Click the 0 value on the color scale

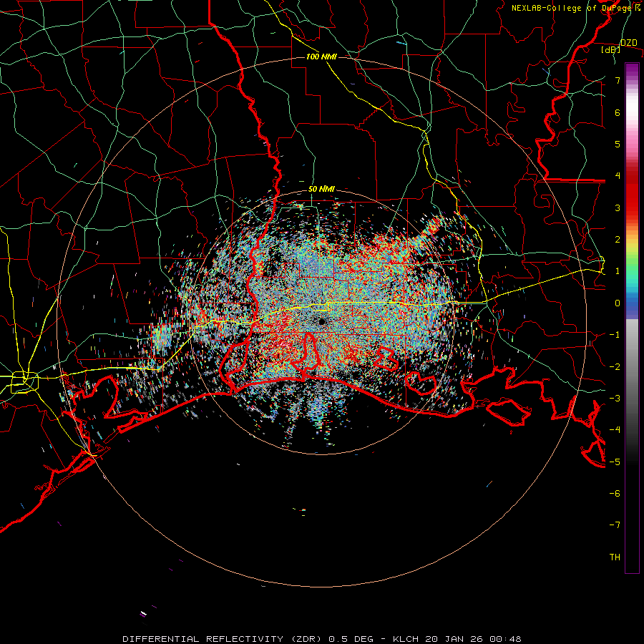tap(618, 303)
